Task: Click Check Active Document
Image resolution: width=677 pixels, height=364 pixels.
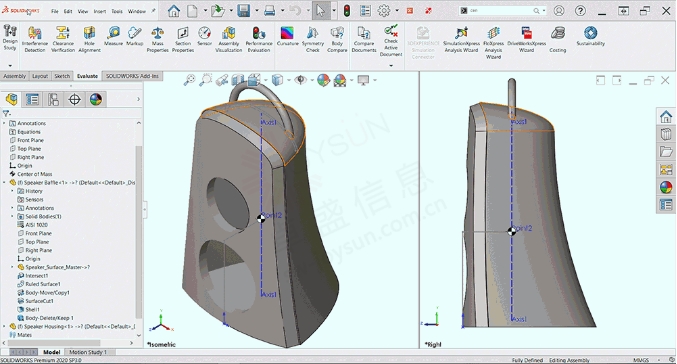Action: [x=391, y=41]
